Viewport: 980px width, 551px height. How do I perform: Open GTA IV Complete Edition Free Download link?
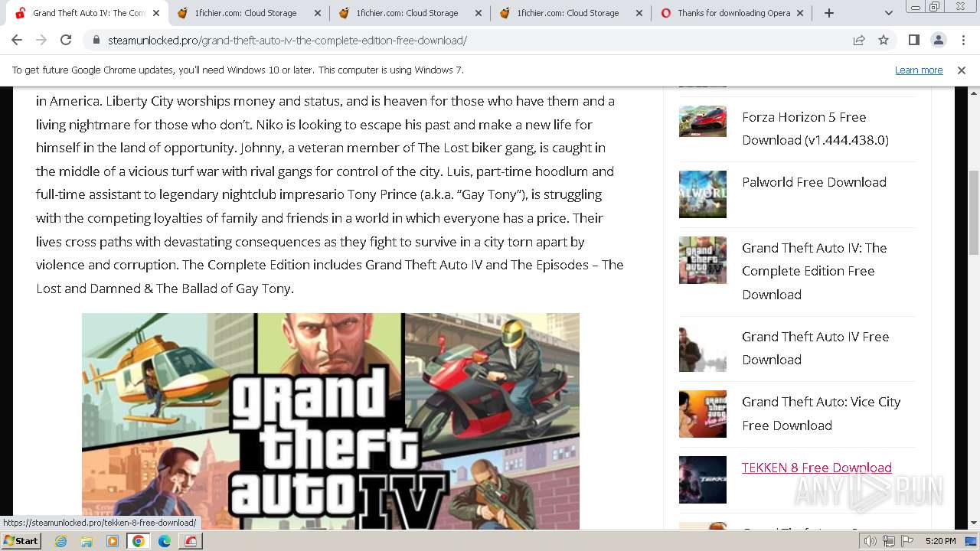pyautogui.click(x=814, y=271)
